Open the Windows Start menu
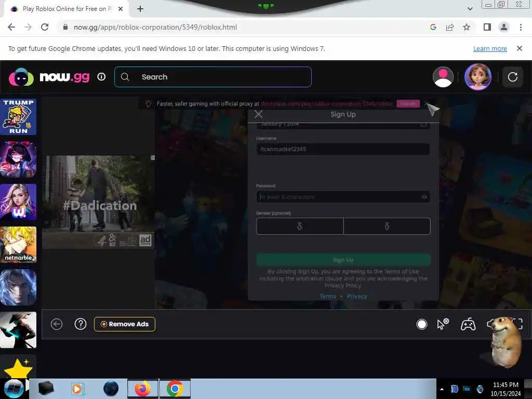This screenshot has height=399, width=532. (13, 389)
